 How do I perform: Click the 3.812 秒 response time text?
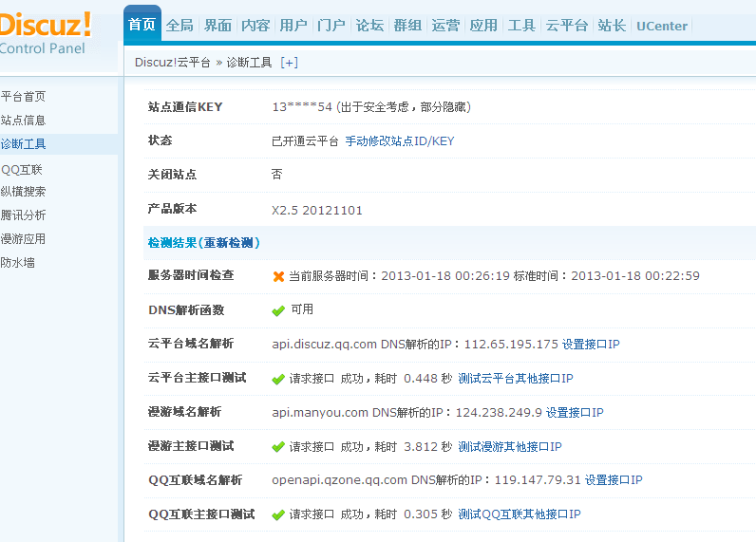click(x=427, y=447)
